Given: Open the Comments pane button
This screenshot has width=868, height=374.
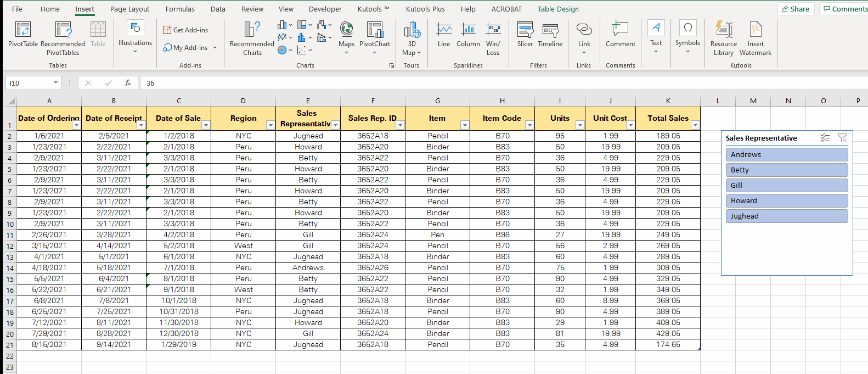Looking at the screenshot, I should [845, 9].
